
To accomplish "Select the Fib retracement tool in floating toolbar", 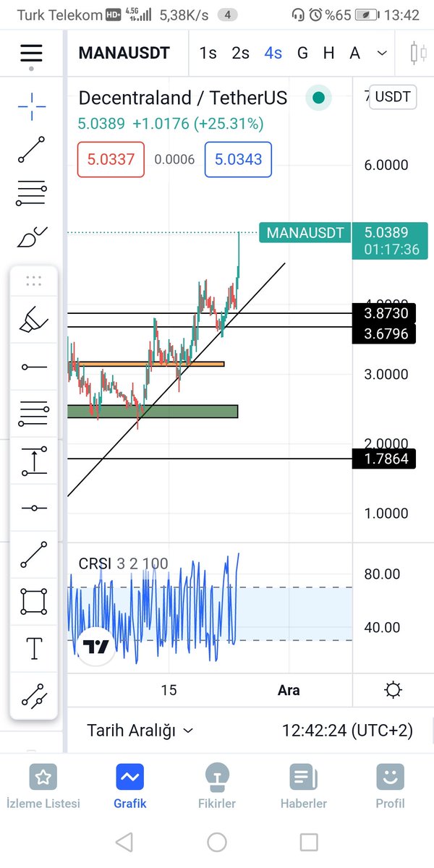I will [33, 414].
